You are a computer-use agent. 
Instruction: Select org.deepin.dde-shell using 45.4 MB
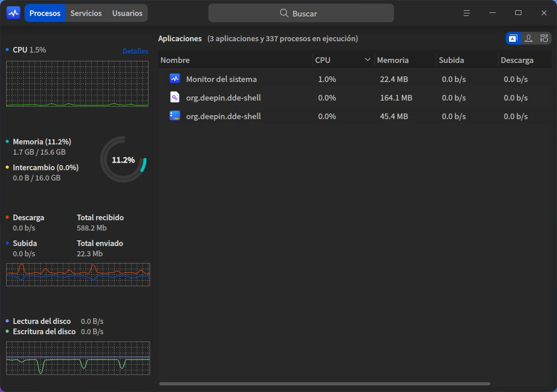pos(355,116)
